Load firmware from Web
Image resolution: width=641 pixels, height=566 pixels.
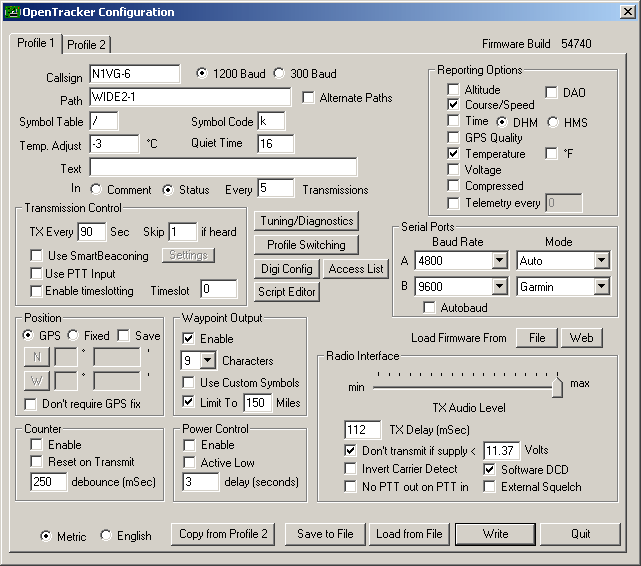[581, 338]
